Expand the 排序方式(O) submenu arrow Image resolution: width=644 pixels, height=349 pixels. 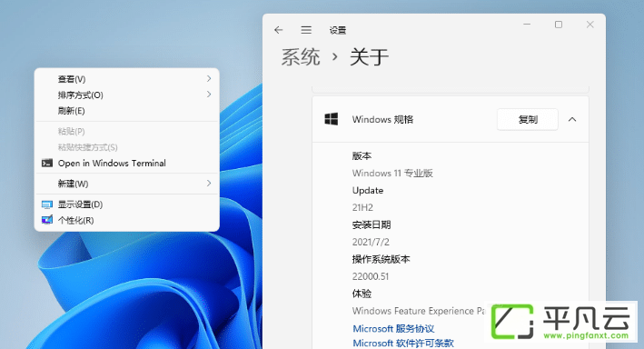click(x=209, y=95)
